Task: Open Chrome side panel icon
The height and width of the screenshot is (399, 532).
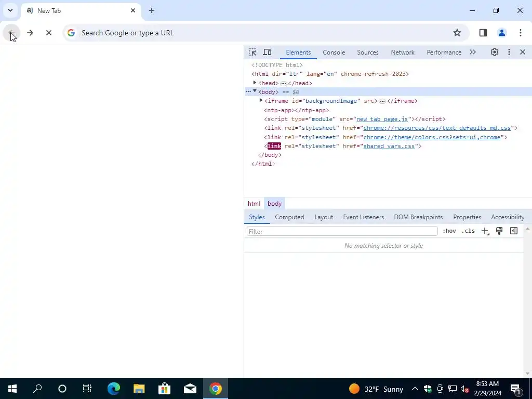Action: (483, 33)
